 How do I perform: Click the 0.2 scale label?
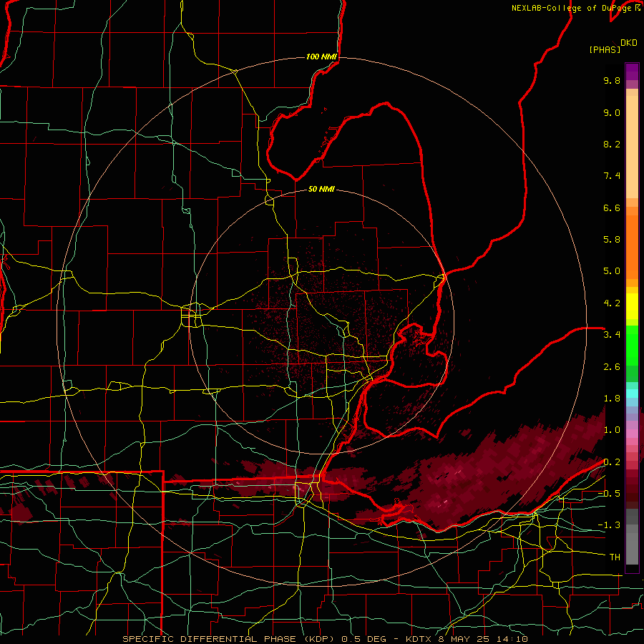(x=612, y=462)
